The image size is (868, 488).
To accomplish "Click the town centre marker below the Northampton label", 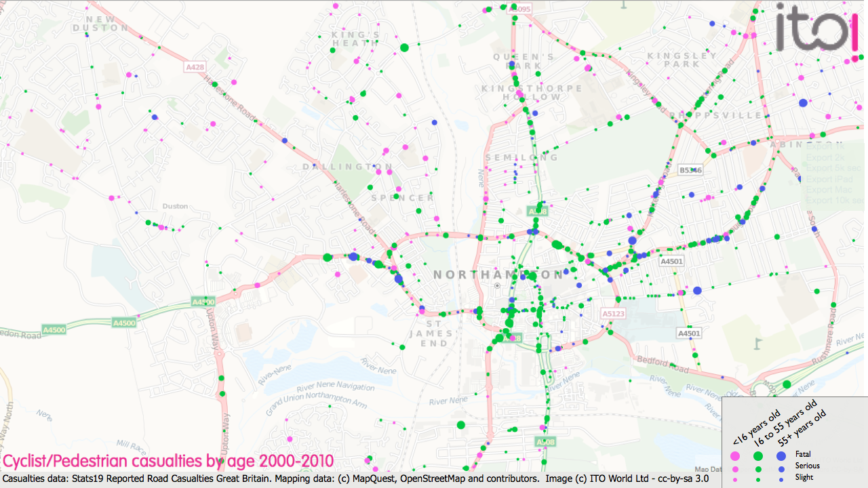I will click(x=497, y=286).
